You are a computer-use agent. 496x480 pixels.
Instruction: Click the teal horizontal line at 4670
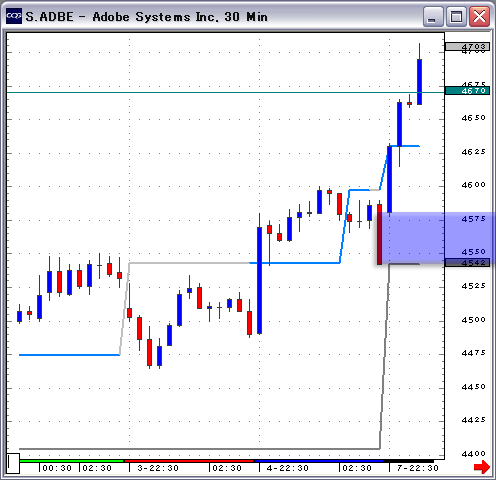[226, 92]
